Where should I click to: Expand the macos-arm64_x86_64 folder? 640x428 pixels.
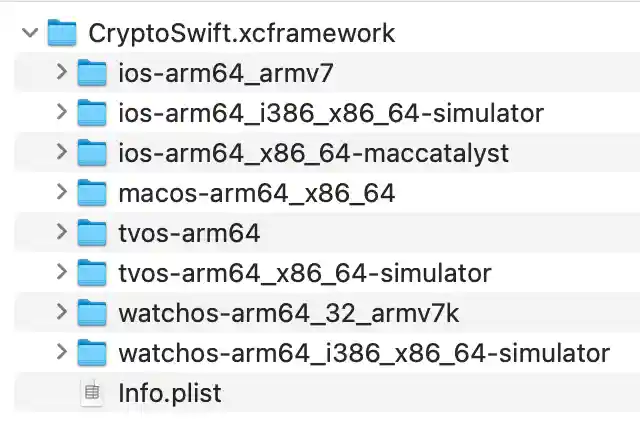click(x=61, y=193)
